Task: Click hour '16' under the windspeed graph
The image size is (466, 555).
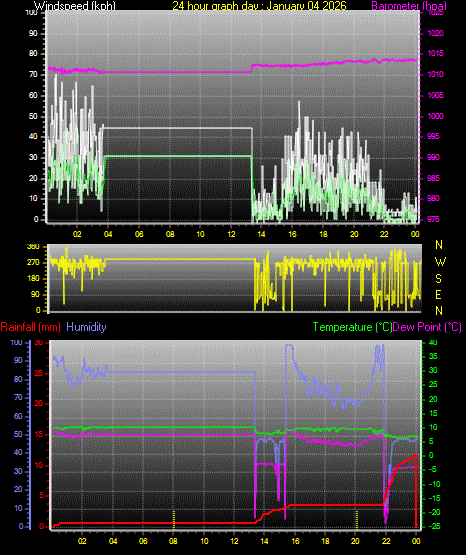Action: [x=293, y=234]
